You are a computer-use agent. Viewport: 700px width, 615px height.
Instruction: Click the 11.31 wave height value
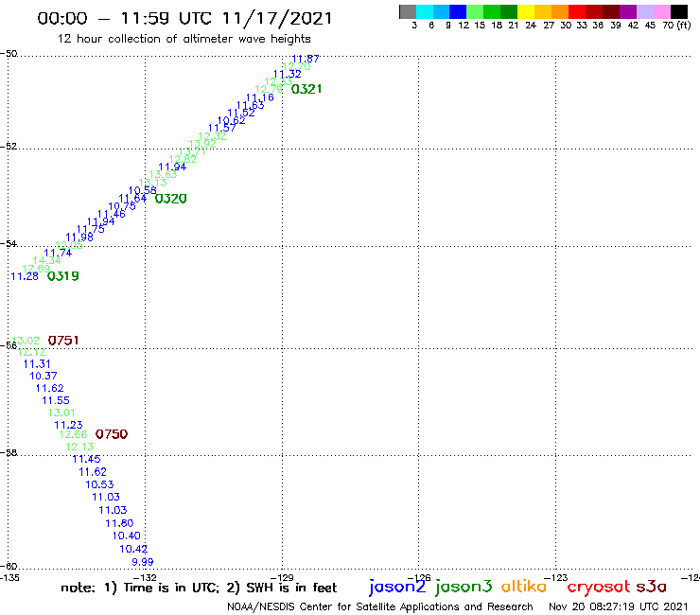point(37,364)
